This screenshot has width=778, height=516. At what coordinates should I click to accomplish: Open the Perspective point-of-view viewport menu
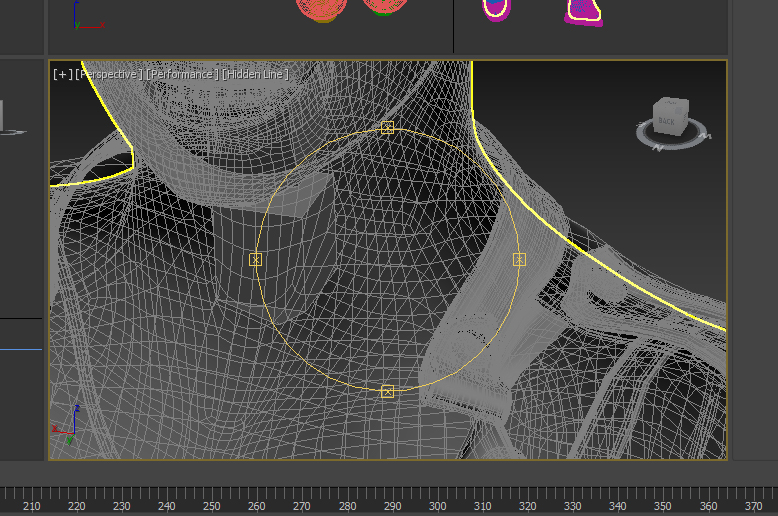pyautogui.click(x=108, y=75)
